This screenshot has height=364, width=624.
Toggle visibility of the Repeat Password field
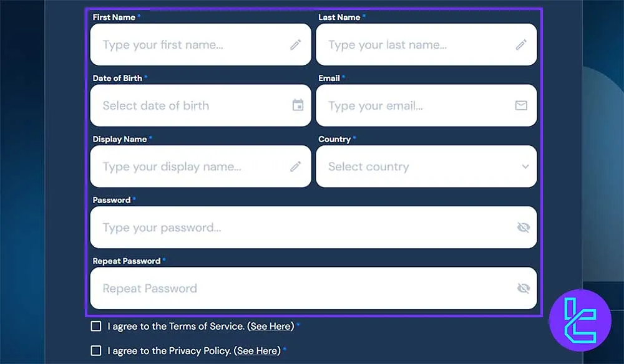[x=523, y=288]
